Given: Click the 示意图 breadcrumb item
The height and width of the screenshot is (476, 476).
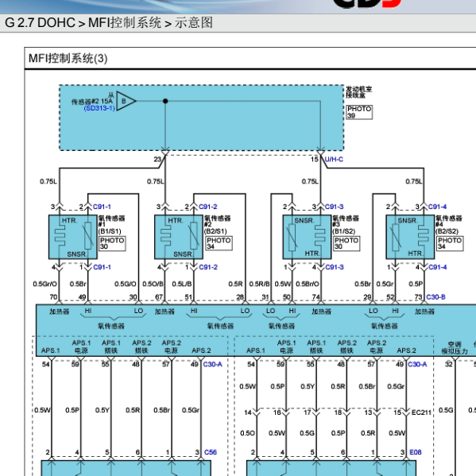Looking at the screenshot, I should coord(194,23).
